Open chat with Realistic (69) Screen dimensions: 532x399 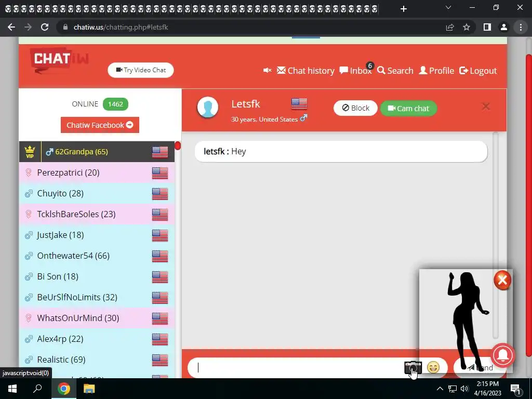[97, 360]
